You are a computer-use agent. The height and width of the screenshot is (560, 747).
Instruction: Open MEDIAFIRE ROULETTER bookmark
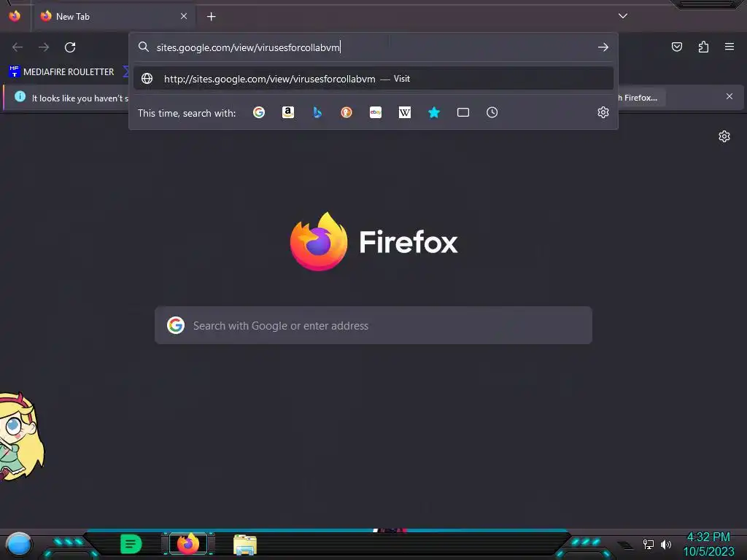tap(61, 72)
